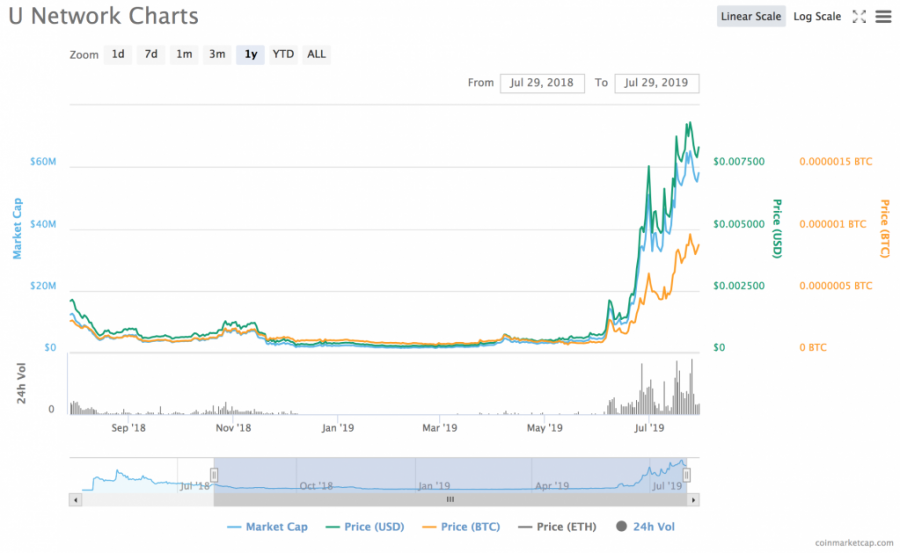The width and height of the screenshot is (900, 553).
Task: Edit the From date field Jul 29, 2018
Action: (542, 83)
